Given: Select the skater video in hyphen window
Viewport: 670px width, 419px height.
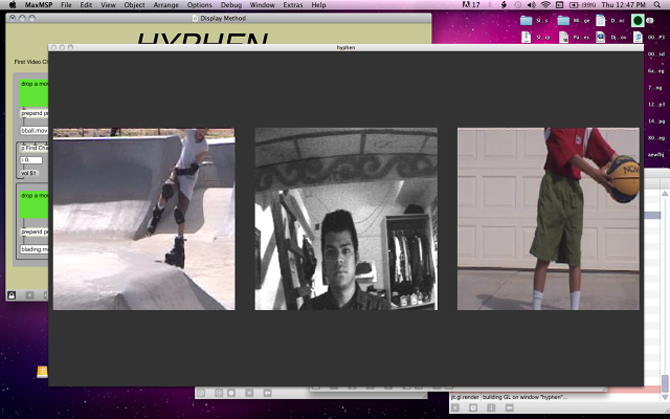Looking at the screenshot, I should [x=144, y=219].
